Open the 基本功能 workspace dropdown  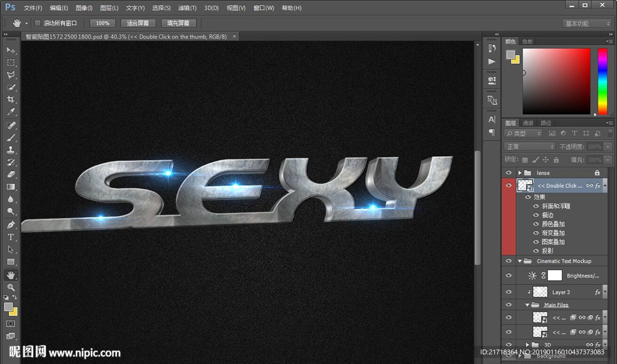[x=587, y=24]
